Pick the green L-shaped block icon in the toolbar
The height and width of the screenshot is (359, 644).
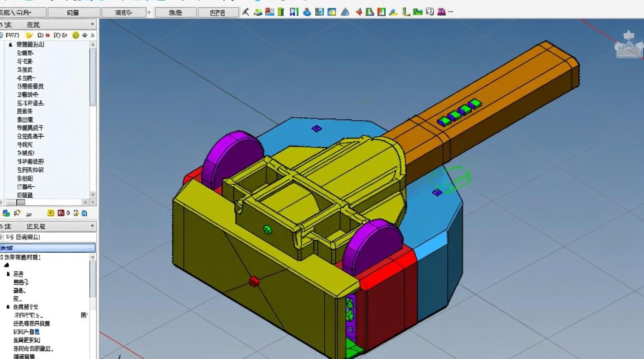418,11
